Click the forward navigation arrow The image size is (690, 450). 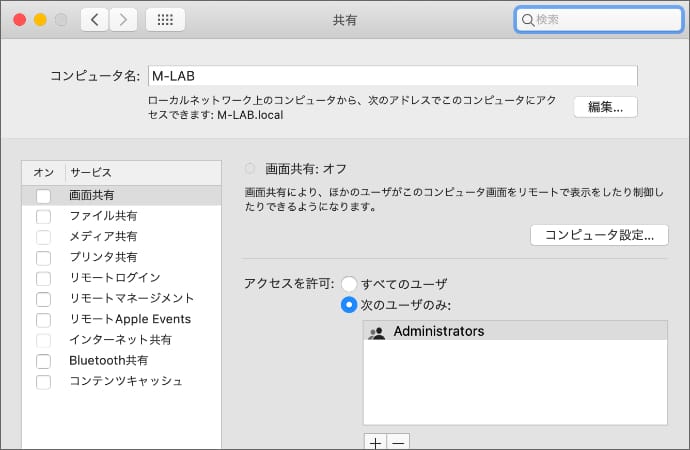point(123,19)
